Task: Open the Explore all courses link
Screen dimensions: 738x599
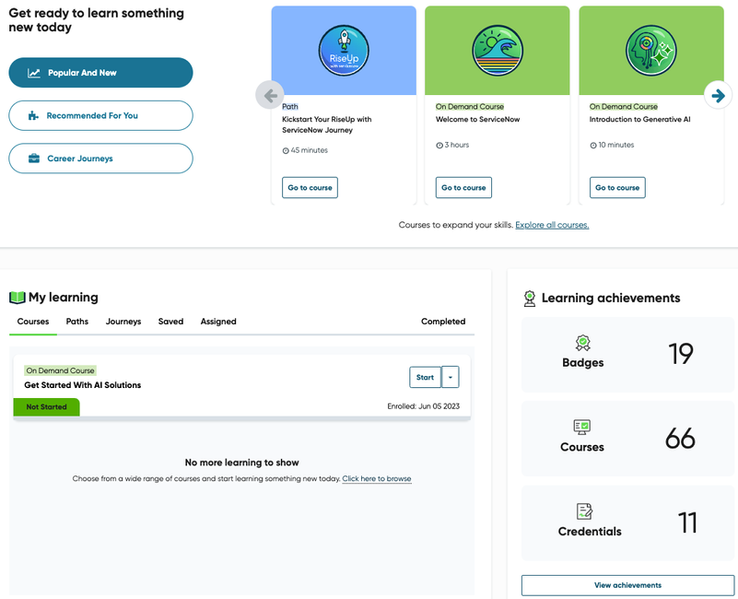Action: click(x=552, y=225)
